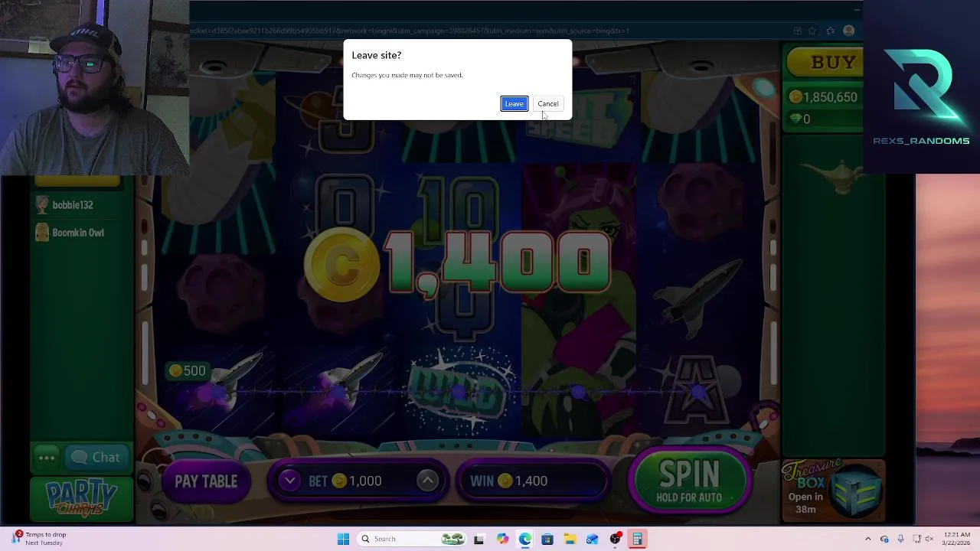980x551 pixels.
Task: Open Microsoft Store from the taskbar
Action: point(547,539)
